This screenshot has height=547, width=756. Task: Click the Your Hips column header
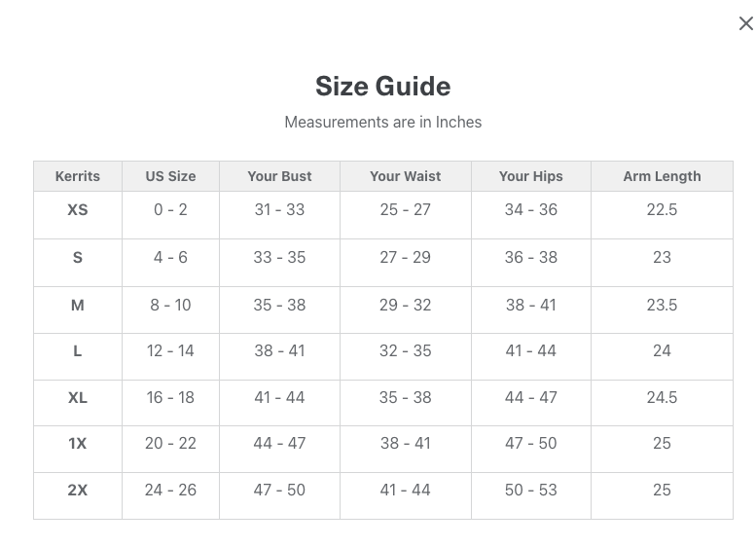click(531, 176)
